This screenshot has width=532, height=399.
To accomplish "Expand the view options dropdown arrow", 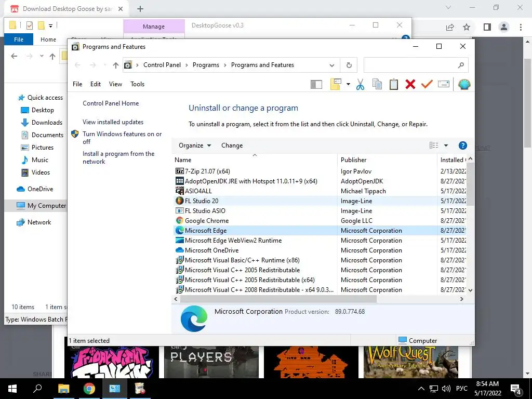I will coord(446,145).
